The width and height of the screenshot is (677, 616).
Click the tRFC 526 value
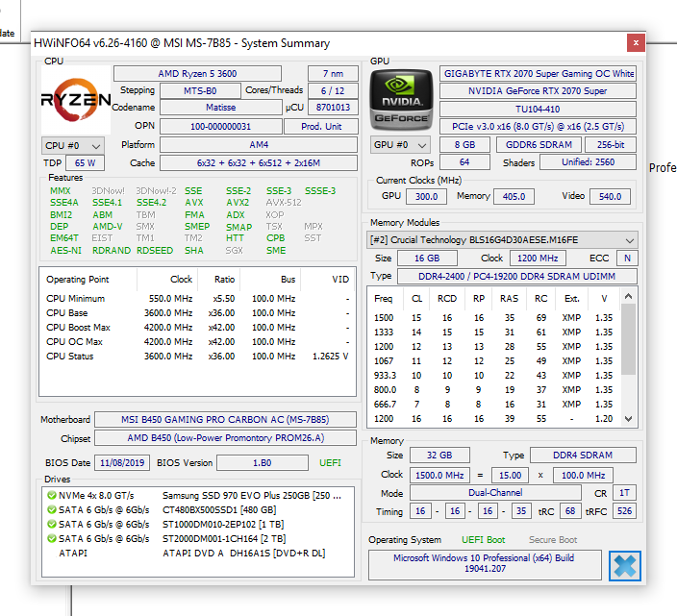[x=624, y=511]
